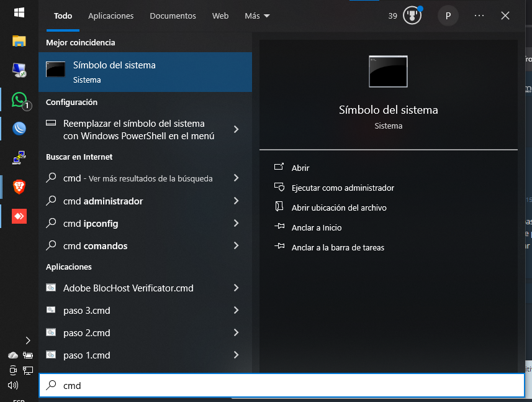The width and height of the screenshot is (532, 402).
Task: Show hidden taskbar icons chevron
Action: [28, 340]
